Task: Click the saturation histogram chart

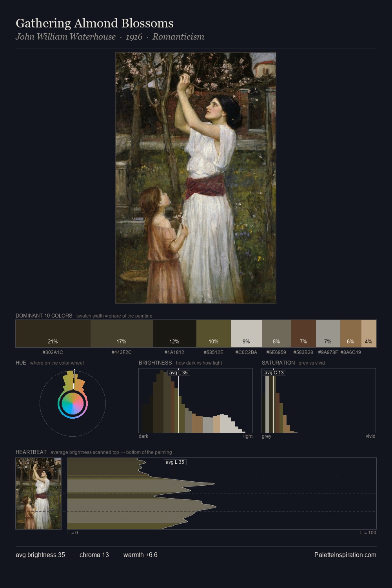Action: pyautogui.click(x=319, y=401)
